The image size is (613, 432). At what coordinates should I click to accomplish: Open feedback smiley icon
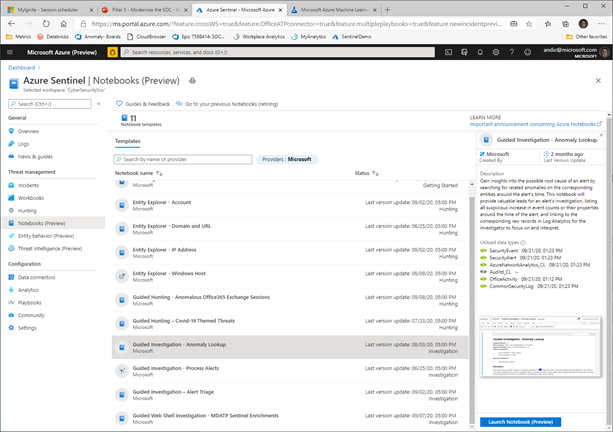527,52
